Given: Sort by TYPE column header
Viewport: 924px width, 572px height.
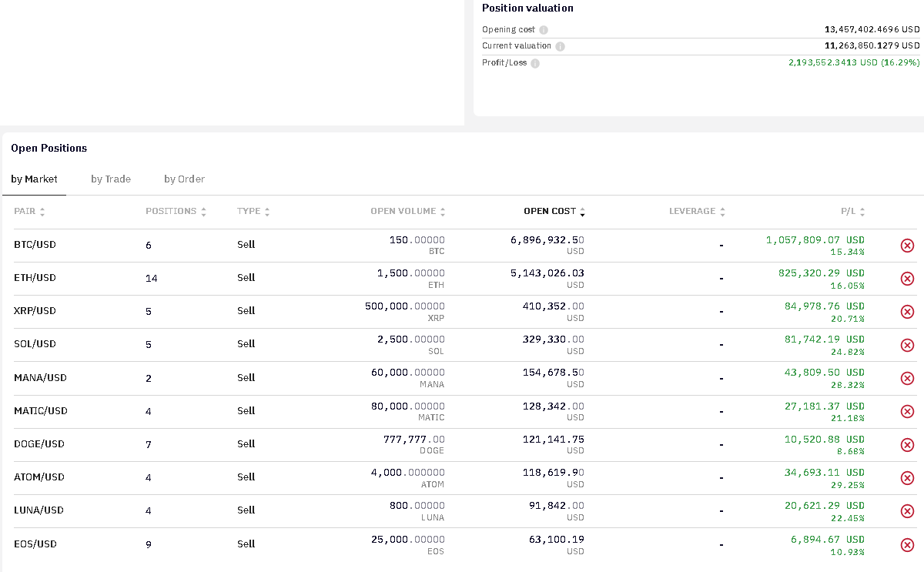Looking at the screenshot, I should (253, 211).
